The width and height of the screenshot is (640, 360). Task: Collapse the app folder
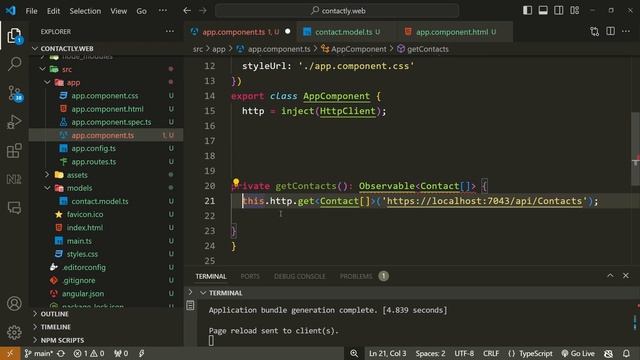point(47,82)
